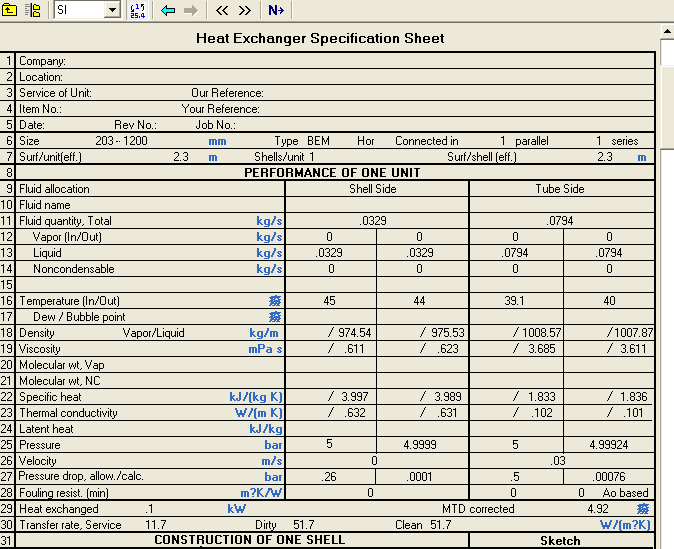Screen dimensions: 674x549
Task: Click the navigation tree toggle icon
Action: (x=32, y=9)
